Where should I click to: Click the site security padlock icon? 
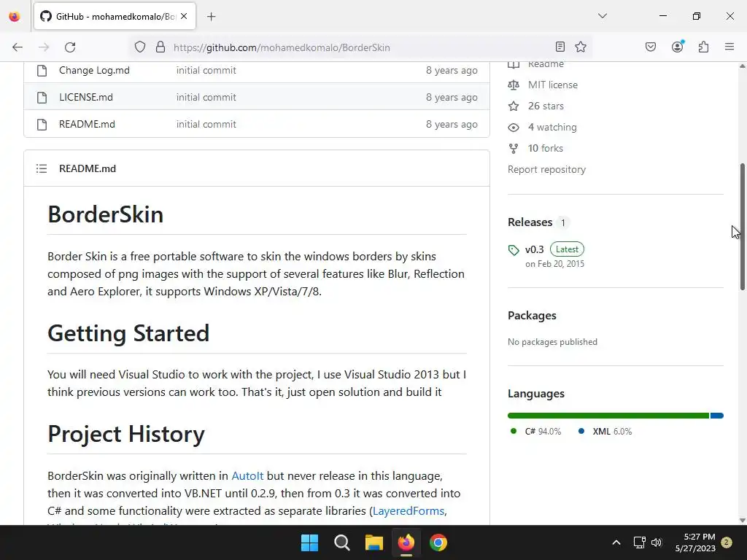[x=160, y=47]
